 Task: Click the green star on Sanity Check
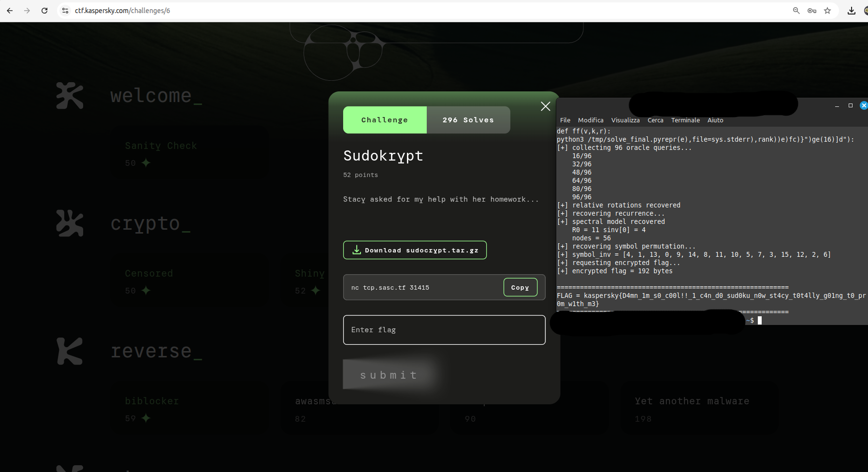146,163
